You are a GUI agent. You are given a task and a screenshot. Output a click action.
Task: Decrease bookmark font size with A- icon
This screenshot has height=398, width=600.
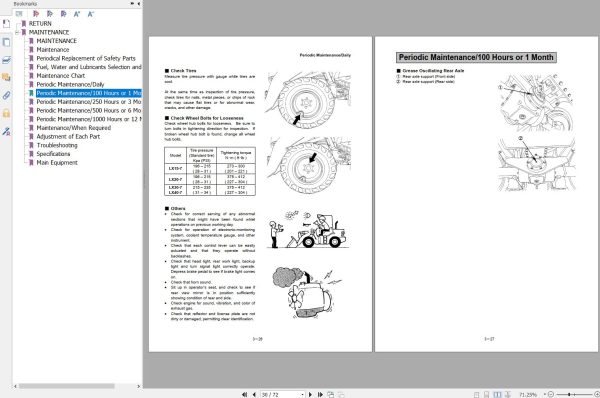click(x=91, y=14)
